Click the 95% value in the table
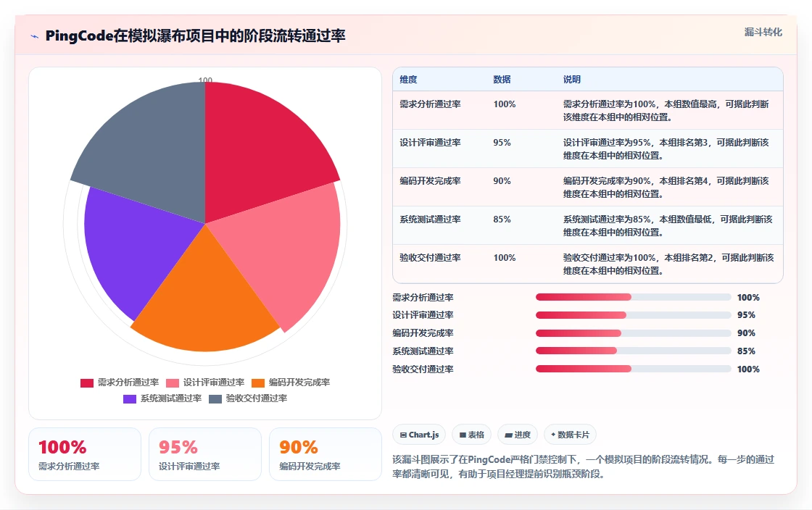Viewport: 812px width, 510px height. [x=502, y=142]
